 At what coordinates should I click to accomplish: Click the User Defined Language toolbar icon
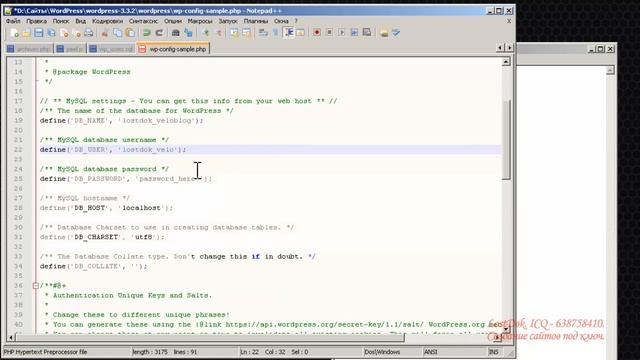300,33
